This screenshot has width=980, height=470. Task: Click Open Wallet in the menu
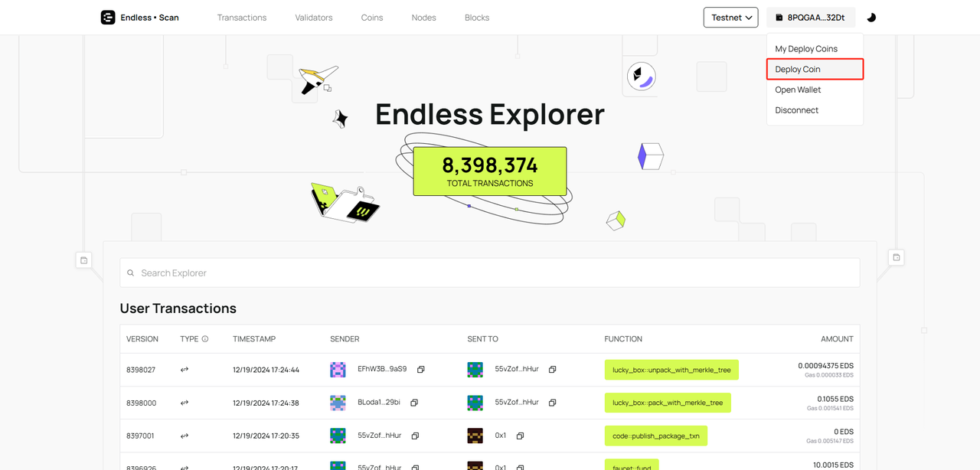pos(798,90)
